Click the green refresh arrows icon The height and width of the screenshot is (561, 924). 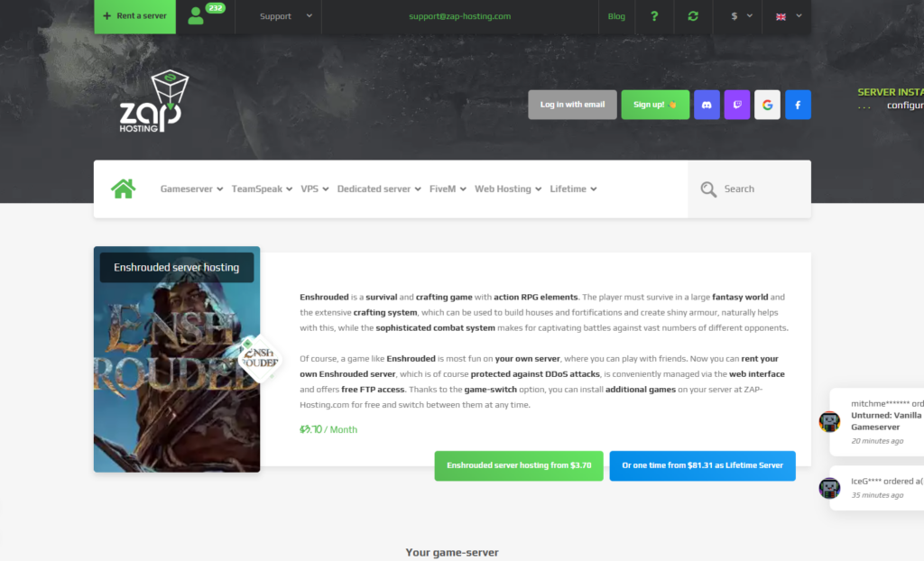pos(693,16)
